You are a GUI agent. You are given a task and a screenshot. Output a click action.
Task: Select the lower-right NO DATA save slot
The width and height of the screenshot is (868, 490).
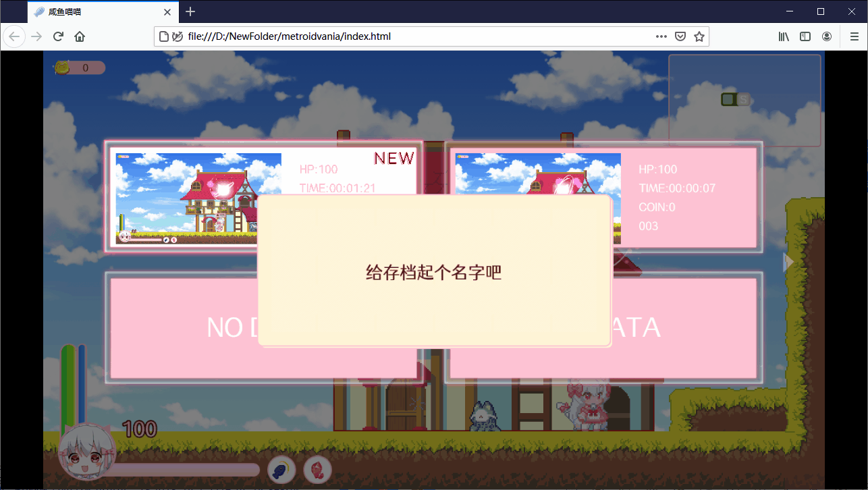click(x=603, y=327)
